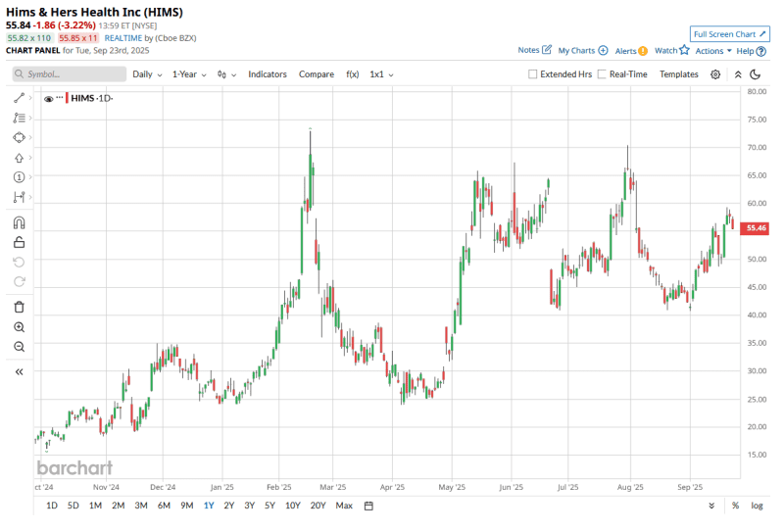This screenshot has height=532, width=784.
Task: Switch to dark mode with moon icon
Action: [756, 74]
